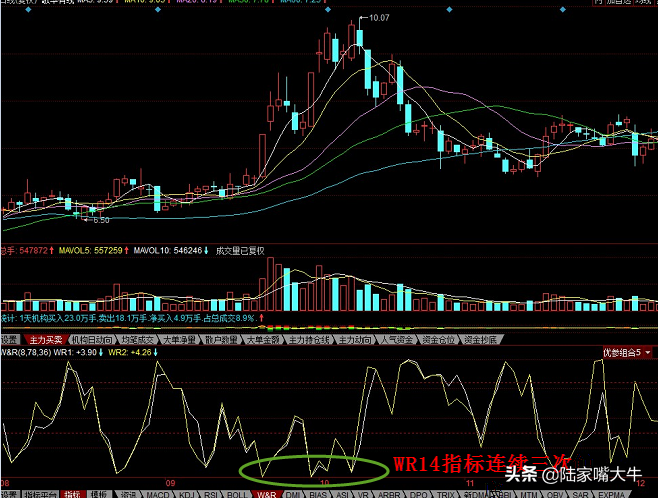Switch to the SAR indicator tab
Viewport: 658px width, 498px height.
click(x=580, y=495)
